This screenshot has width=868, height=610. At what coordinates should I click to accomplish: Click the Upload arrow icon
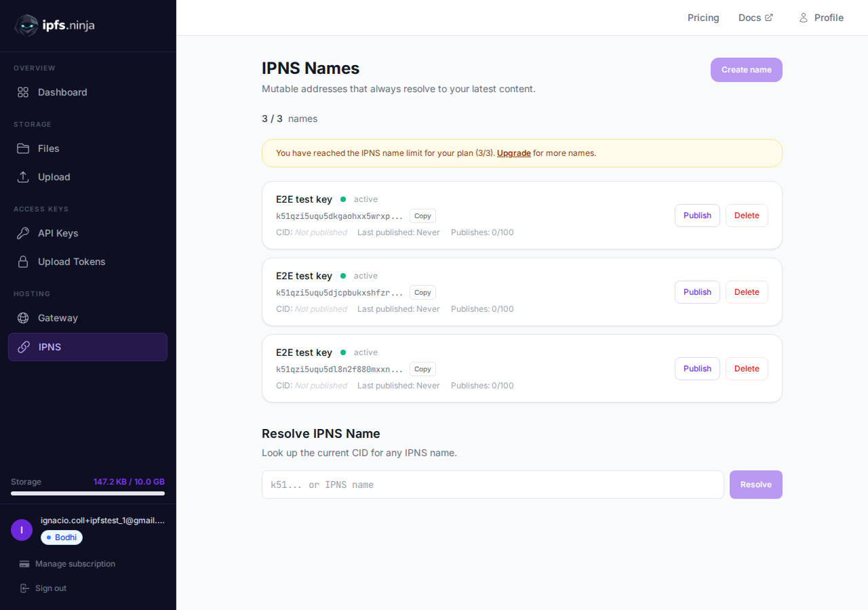22,176
